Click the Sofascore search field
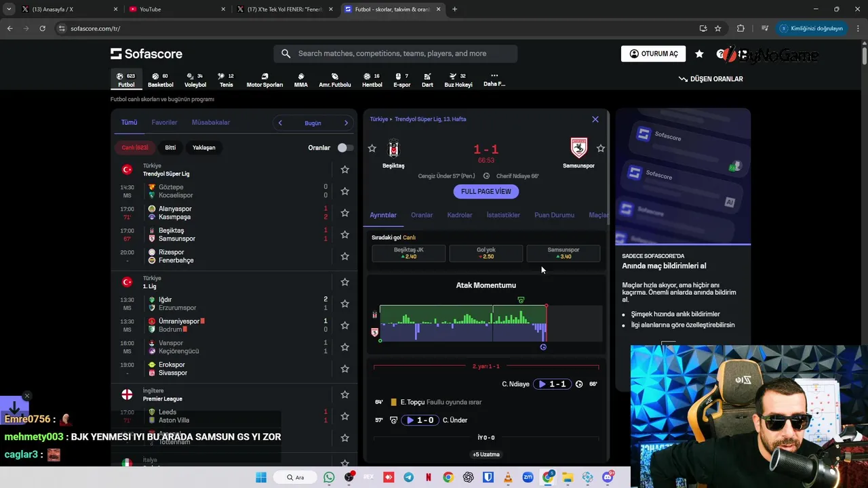The height and width of the screenshot is (488, 868). 395,54
